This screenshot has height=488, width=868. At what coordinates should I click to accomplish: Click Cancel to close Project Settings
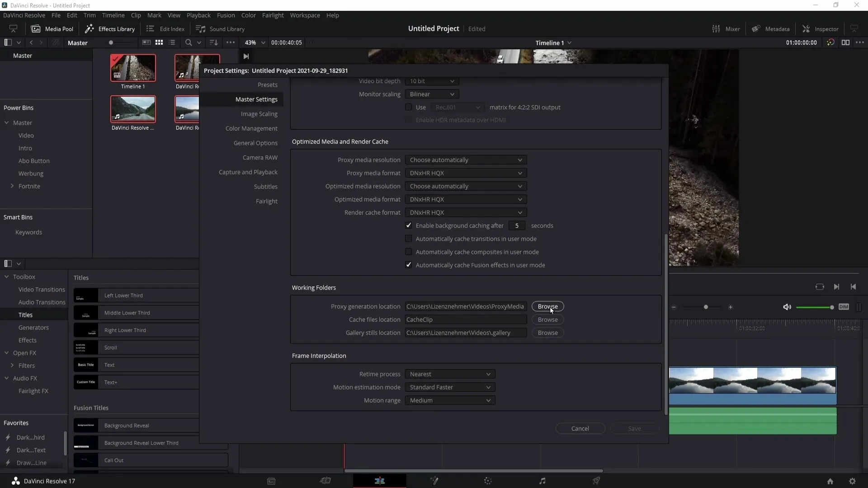tap(580, 428)
